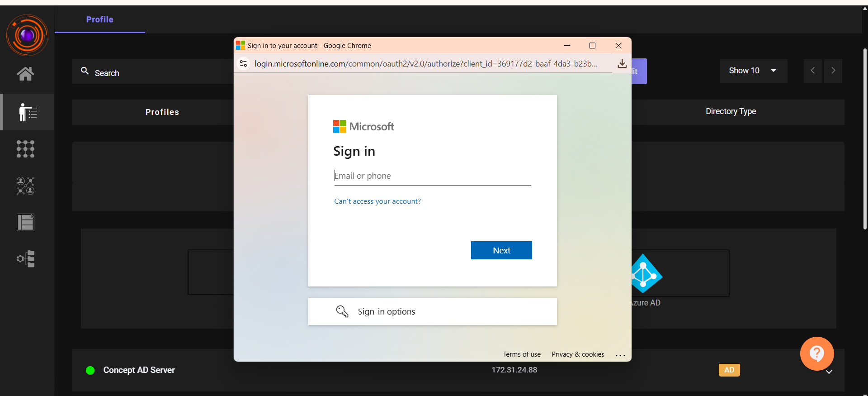868x396 pixels.
Task: Go to next page arrow
Action: tap(833, 71)
